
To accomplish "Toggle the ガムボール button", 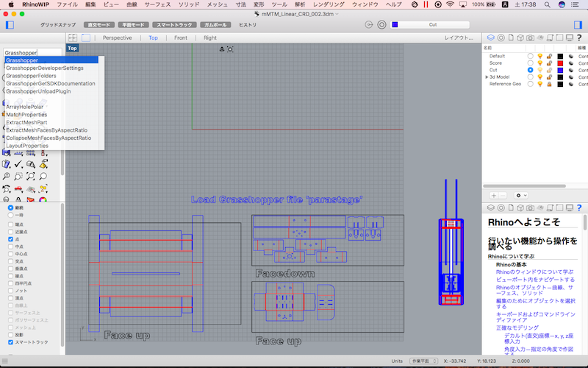I will point(215,25).
